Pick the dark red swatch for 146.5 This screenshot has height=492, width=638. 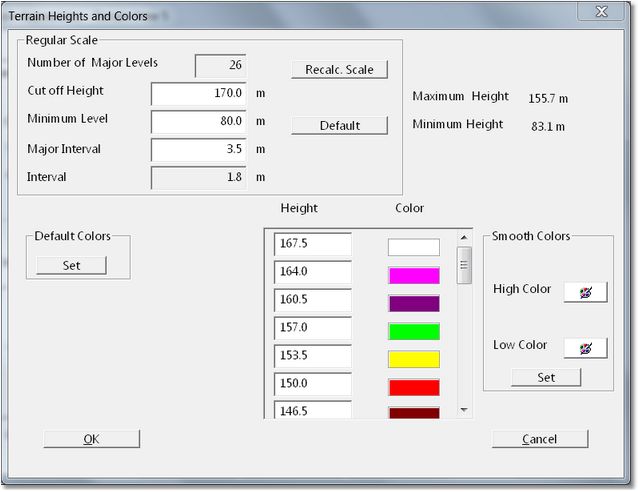pos(414,412)
